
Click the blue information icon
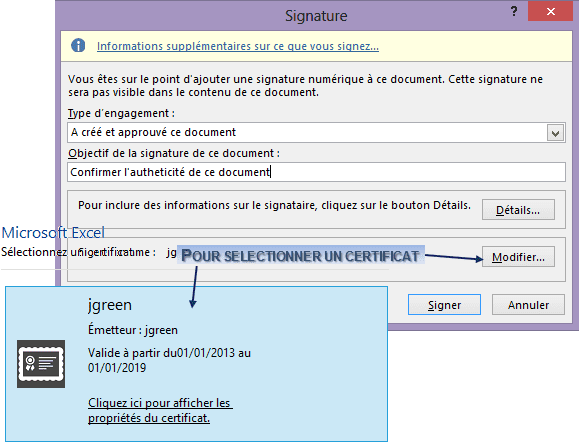[78, 46]
